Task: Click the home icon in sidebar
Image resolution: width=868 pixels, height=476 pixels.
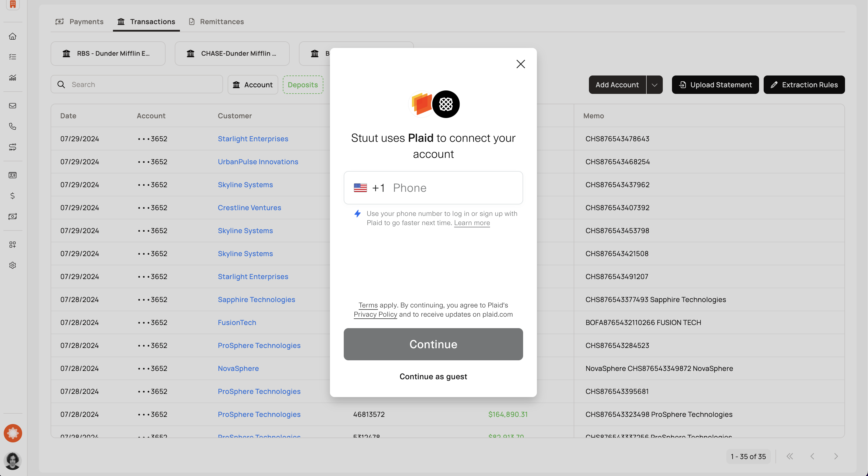Action: pyautogui.click(x=12, y=36)
